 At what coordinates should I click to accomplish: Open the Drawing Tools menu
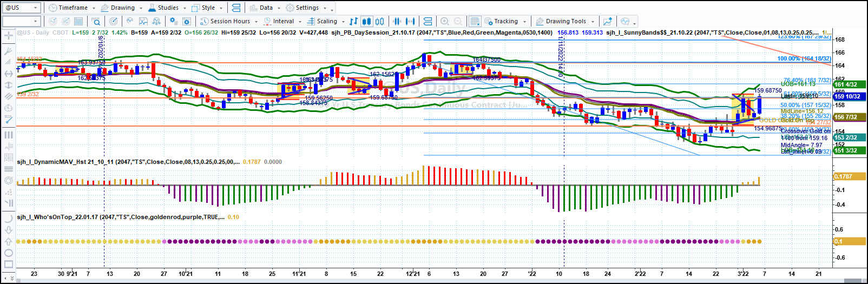pyautogui.click(x=565, y=21)
